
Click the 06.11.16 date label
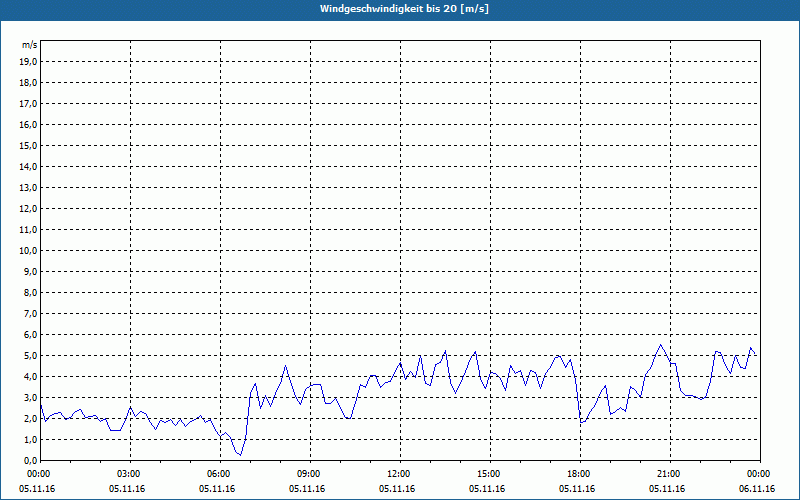coord(756,489)
